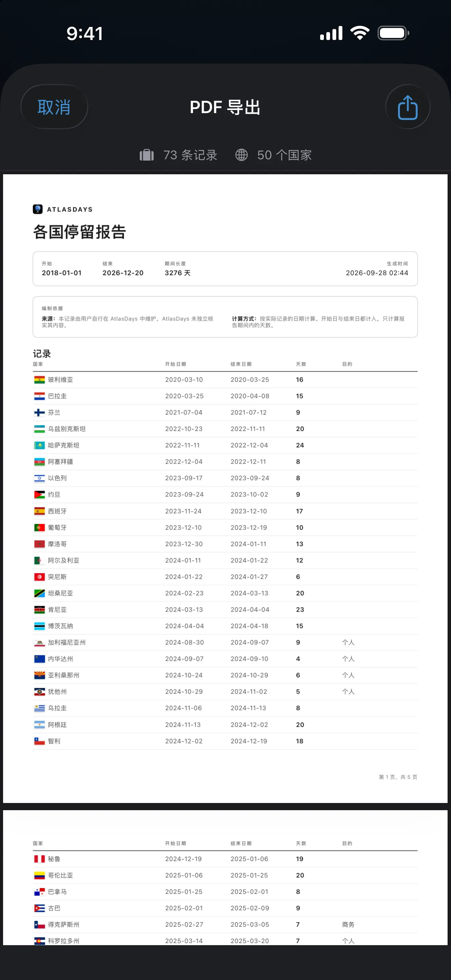Tap the 各国停留报告 title

pyautogui.click(x=80, y=232)
